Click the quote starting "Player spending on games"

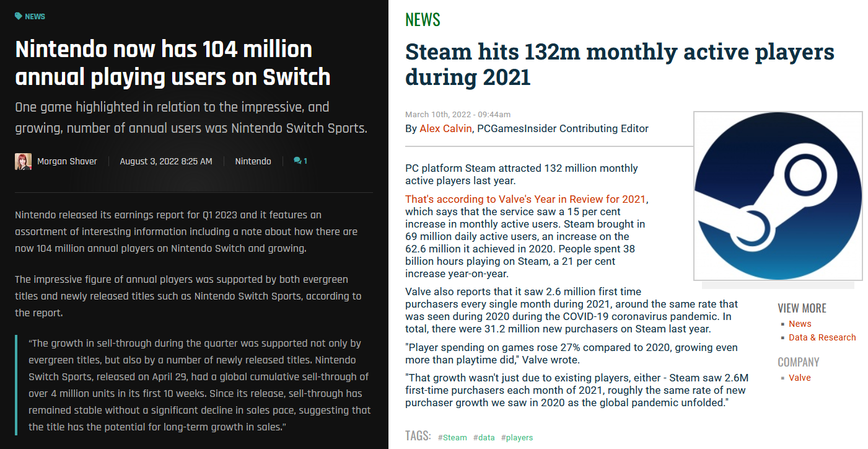click(x=571, y=353)
